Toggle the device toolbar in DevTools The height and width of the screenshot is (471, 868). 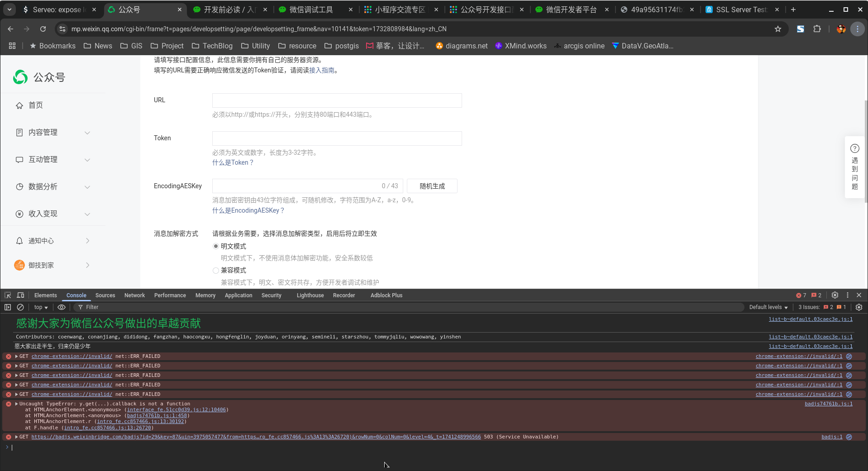pos(20,295)
